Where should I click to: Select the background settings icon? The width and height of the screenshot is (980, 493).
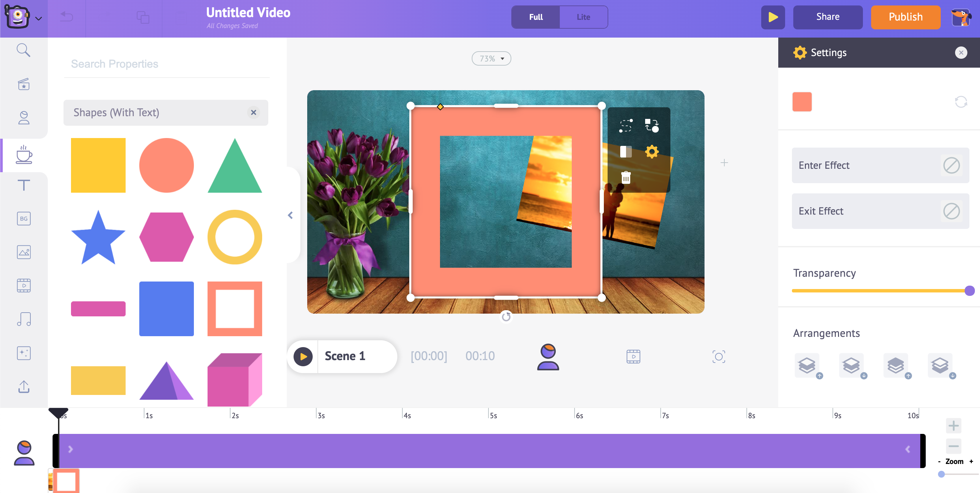click(23, 219)
